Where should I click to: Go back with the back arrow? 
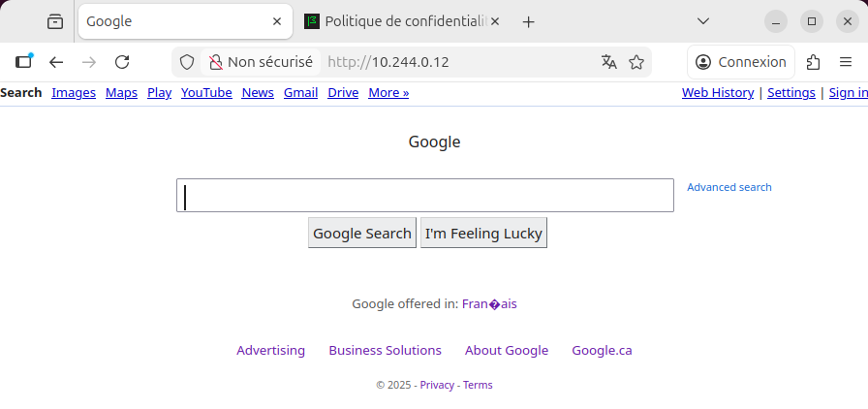tap(56, 62)
